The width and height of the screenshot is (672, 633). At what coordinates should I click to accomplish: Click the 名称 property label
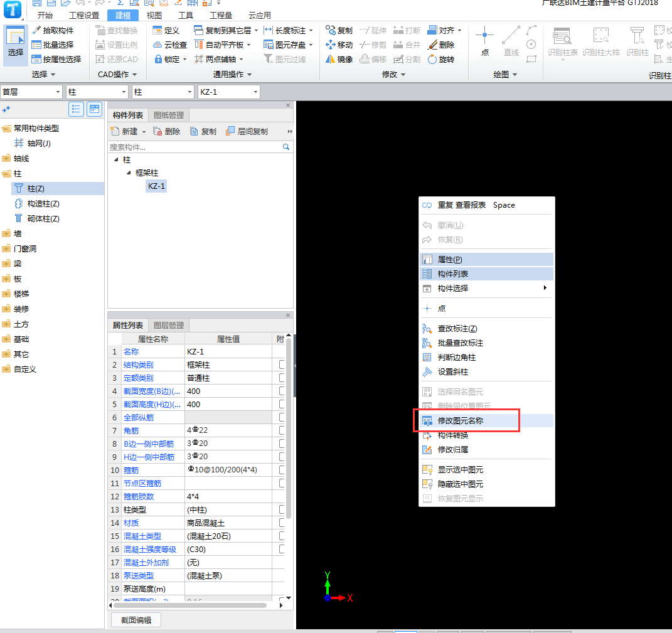[x=131, y=351]
